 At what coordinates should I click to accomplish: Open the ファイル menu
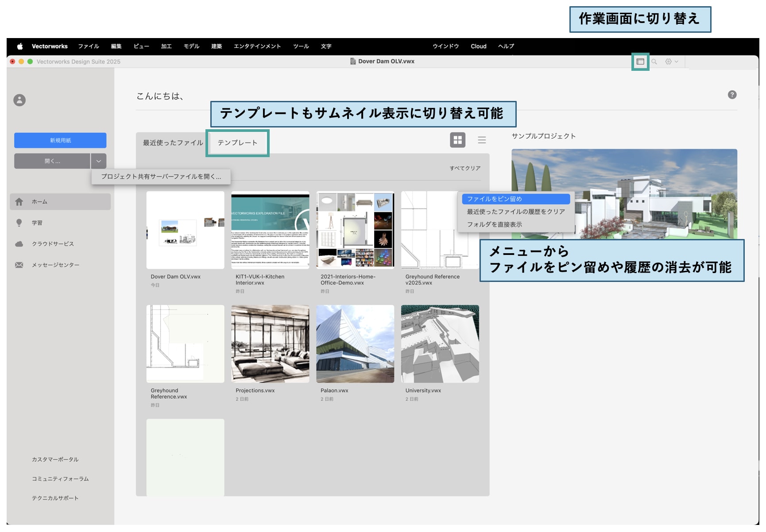click(89, 46)
